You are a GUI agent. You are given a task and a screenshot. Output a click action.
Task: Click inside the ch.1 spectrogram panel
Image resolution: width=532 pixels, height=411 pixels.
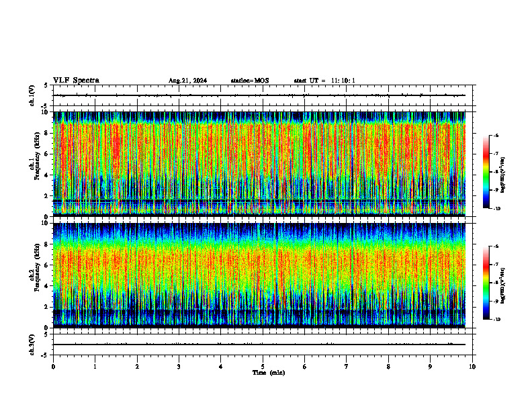259,164
